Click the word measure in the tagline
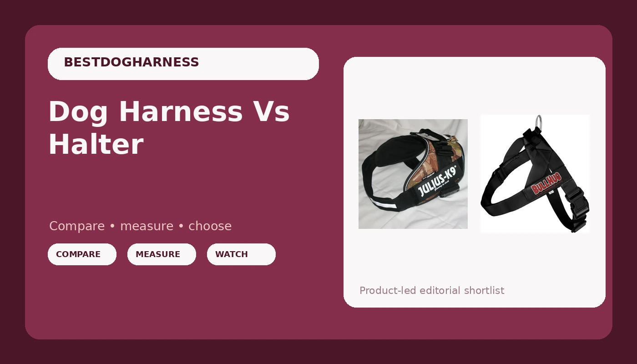This screenshot has width=637, height=364. (147, 226)
